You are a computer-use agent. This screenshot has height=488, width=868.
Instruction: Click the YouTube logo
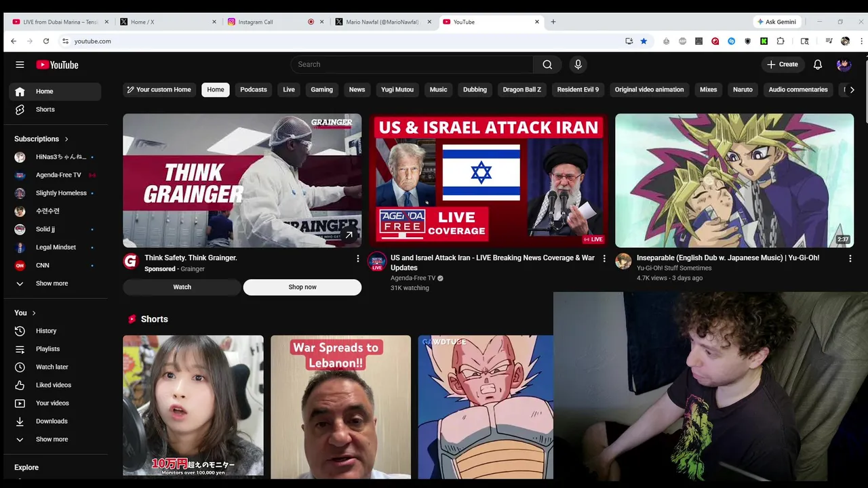[x=58, y=64]
